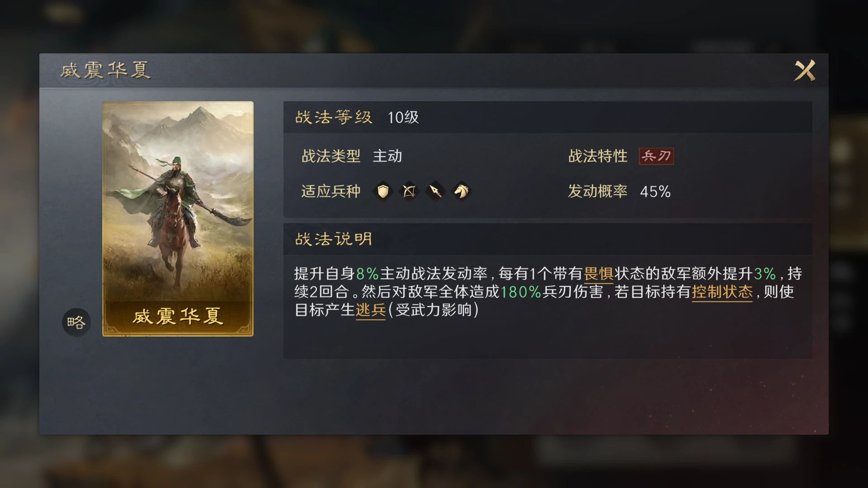868x488 pixels.
Task: Open the 畏惧 status keyword link
Action: (599, 274)
